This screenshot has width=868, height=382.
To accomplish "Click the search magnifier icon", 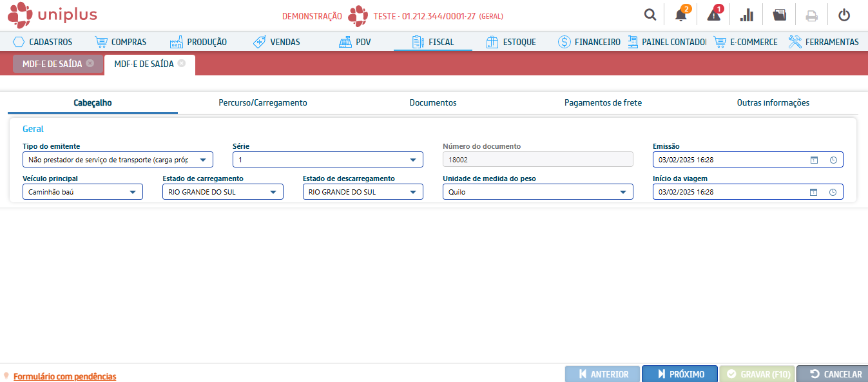I will coord(651,15).
